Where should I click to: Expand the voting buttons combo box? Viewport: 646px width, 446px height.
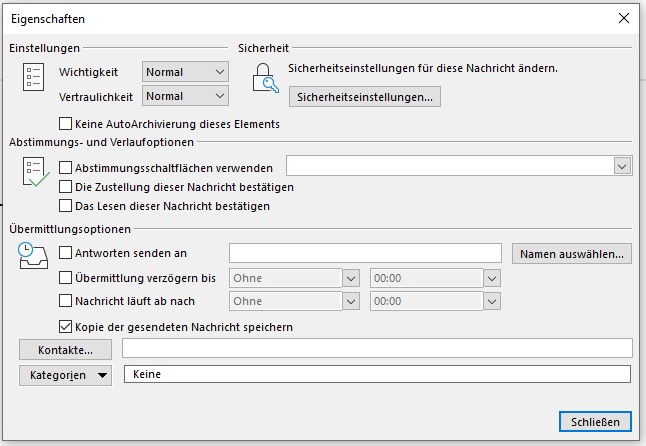tap(622, 166)
